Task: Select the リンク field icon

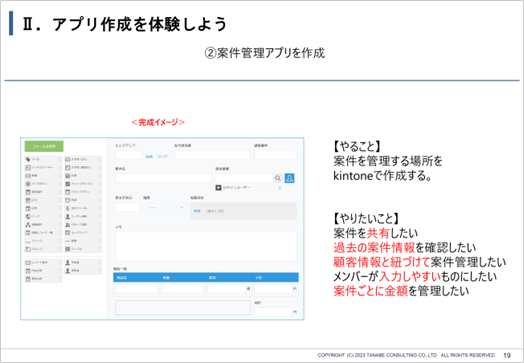Action: click(28, 216)
